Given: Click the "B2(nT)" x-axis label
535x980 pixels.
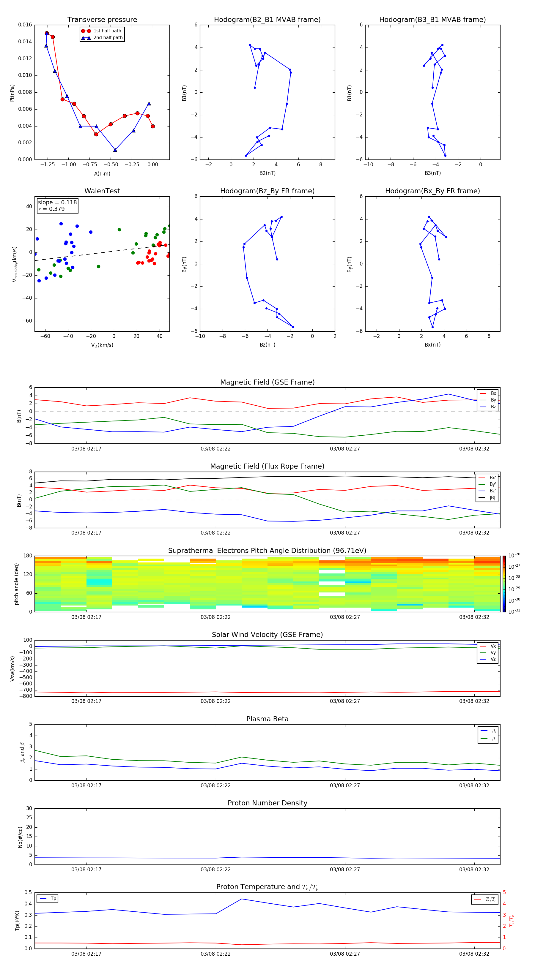Looking at the screenshot, I should coord(267,173).
